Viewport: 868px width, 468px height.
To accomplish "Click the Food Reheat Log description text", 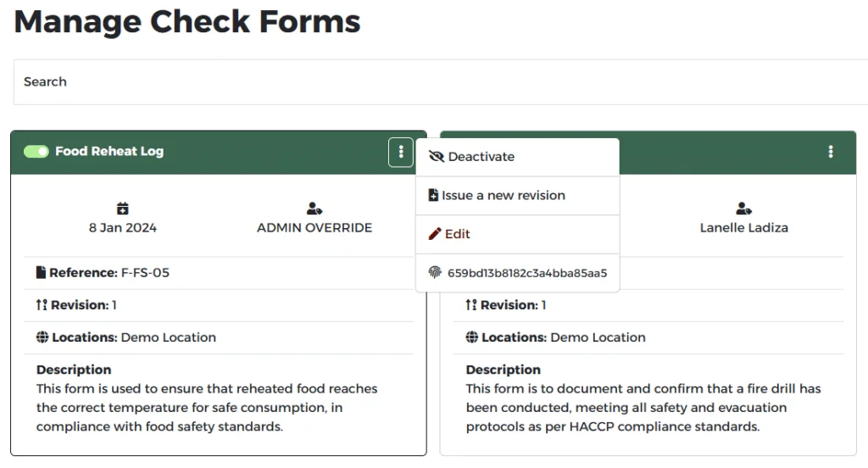I will point(207,408).
